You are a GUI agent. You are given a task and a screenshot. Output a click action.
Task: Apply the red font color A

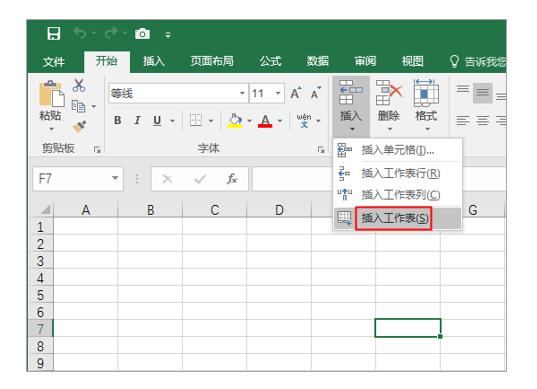tap(265, 121)
